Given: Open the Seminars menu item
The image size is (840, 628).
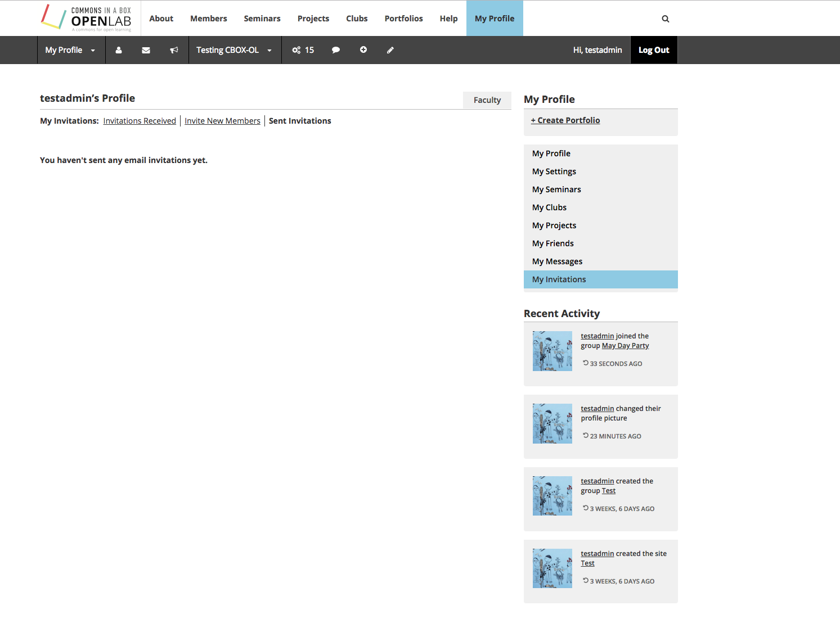Looking at the screenshot, I should pyautogui.click(x=262, y=19).
